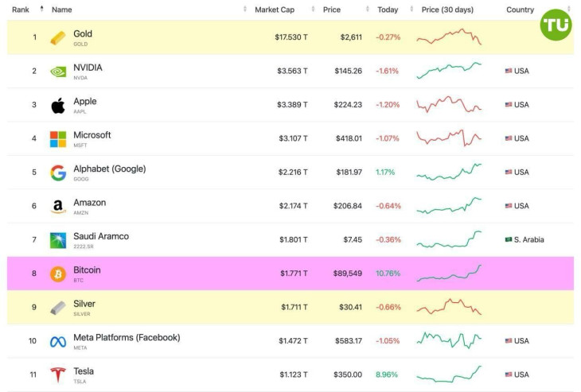
Task: Click Bitcoin price $89,549
Action: 348,274
